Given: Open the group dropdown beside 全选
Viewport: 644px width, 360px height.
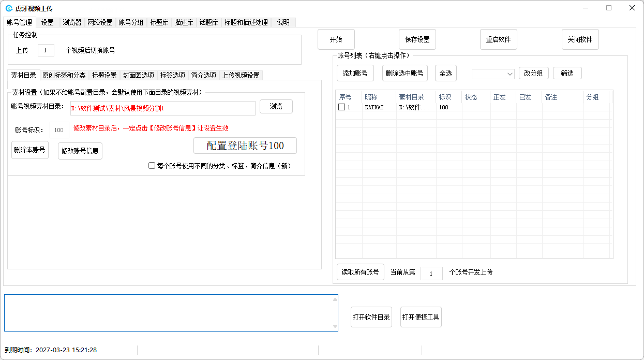Looking at the screenshot, I should pyautogui.click(x=492, y=74).
